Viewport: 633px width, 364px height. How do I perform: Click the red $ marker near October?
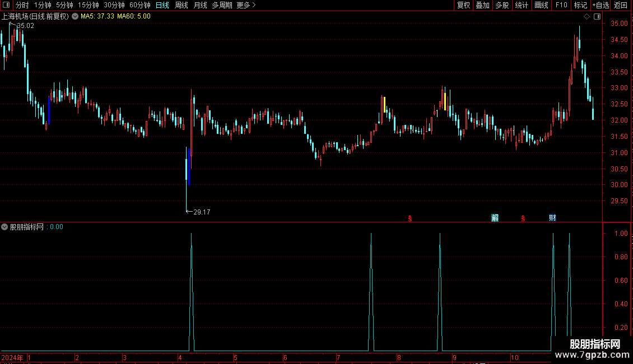[523, 218]
